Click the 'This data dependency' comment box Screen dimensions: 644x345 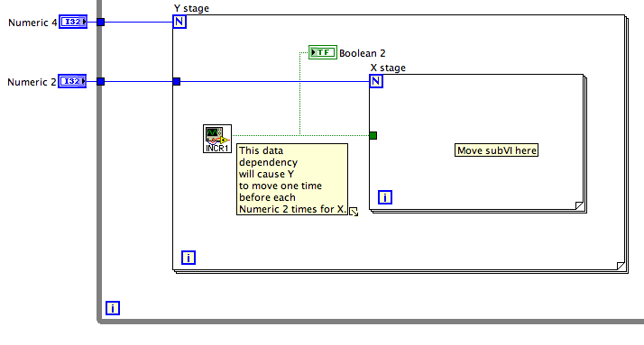[x=292, y=179]
